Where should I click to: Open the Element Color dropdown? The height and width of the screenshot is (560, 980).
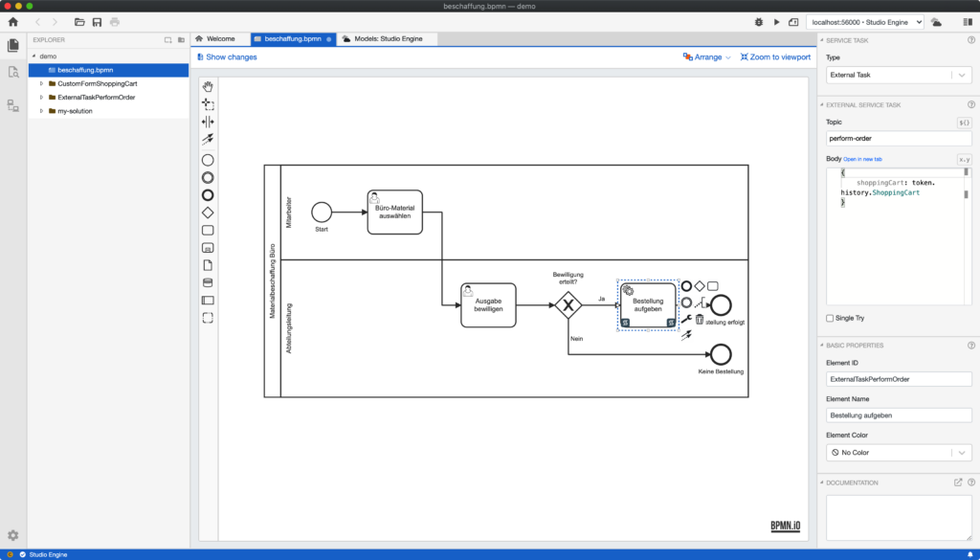pos(899,453)
